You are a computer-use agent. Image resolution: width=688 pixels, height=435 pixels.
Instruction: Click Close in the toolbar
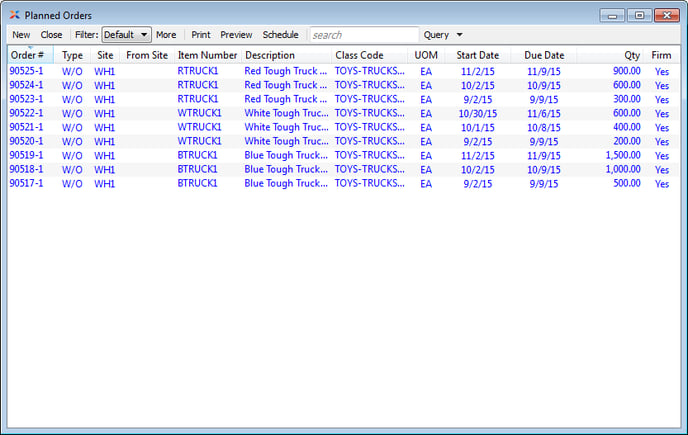point(51,35)
